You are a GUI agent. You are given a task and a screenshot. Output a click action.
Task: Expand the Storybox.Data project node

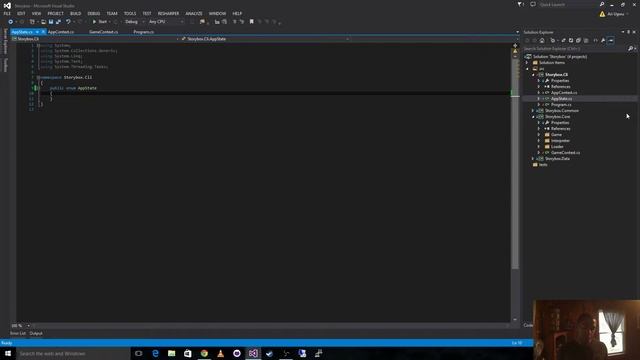(x=533, y=159)
